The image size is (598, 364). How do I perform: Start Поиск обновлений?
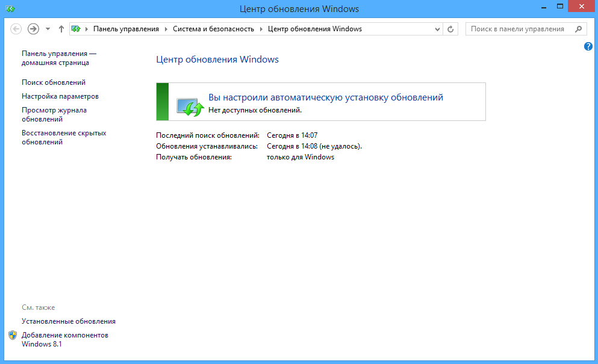(54, 82)
